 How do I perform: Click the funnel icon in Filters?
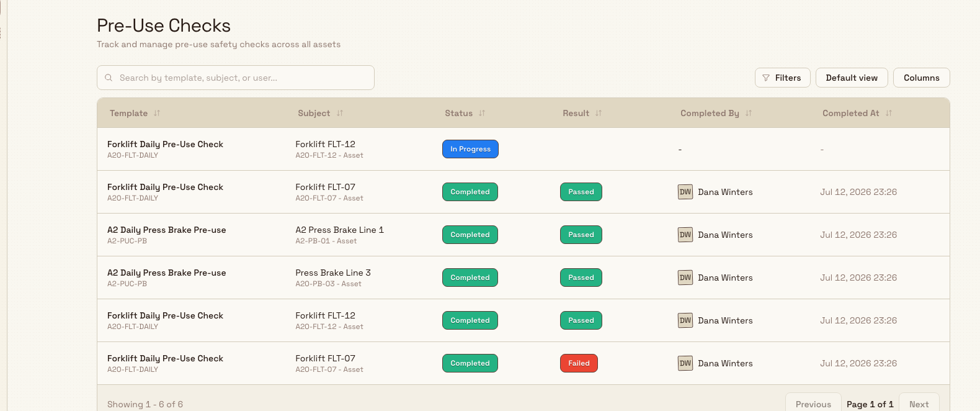pyautogui.click(x=766, y=78)
